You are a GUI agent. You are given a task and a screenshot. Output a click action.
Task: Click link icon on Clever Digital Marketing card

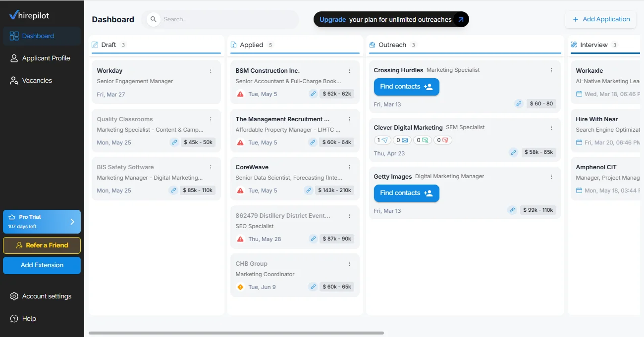[x=513, y=152]
